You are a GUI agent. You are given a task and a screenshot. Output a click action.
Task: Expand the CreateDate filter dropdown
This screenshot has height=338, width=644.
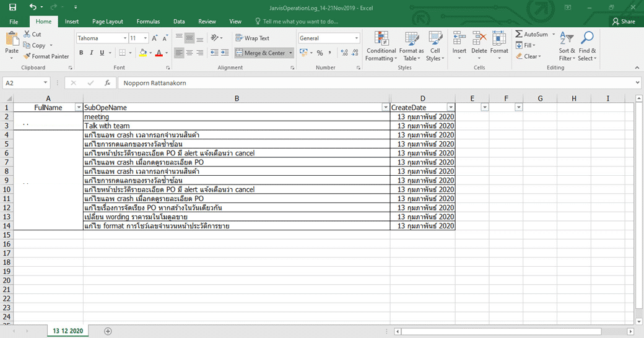click(450, 108)
